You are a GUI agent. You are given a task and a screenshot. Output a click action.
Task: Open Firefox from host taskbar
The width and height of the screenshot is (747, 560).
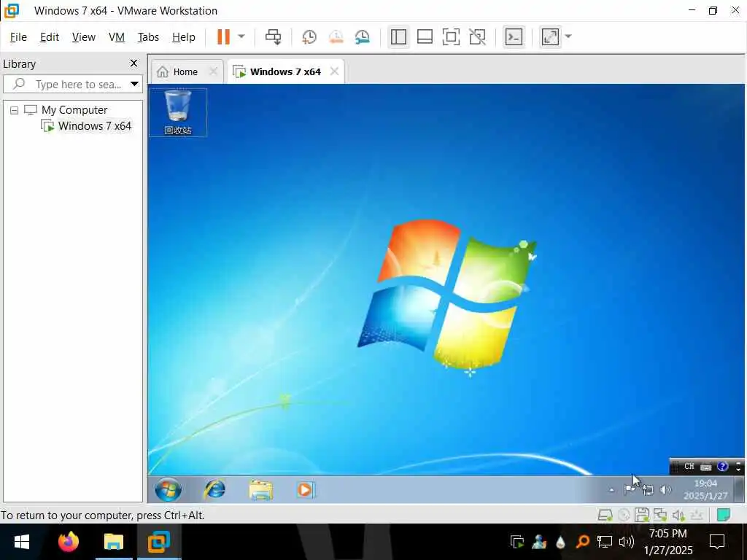[69, 542]
